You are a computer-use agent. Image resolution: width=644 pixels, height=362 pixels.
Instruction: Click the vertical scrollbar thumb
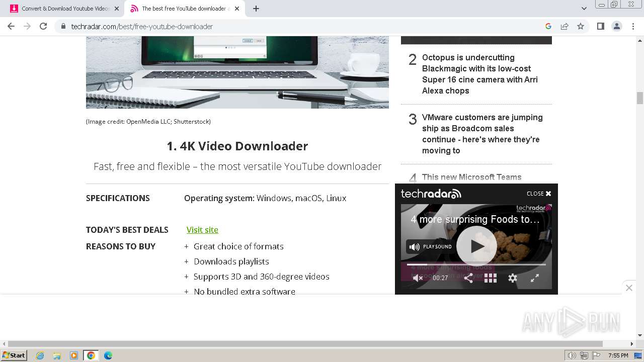pyautogui.click(x=640, y=98)
